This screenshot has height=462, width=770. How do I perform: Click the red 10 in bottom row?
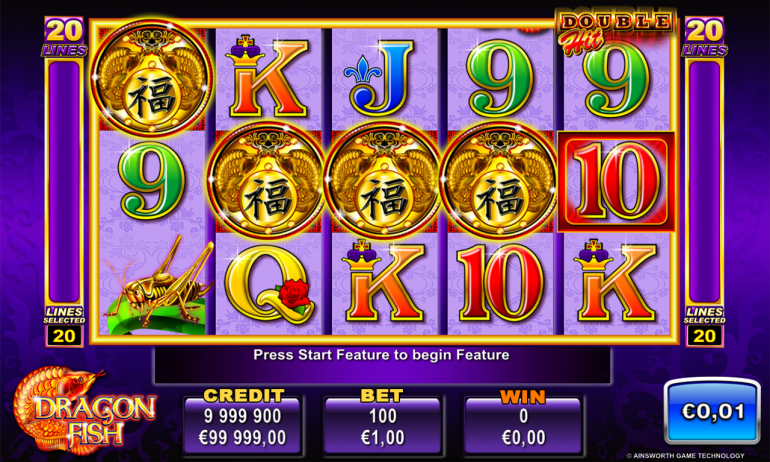(500, 283)
